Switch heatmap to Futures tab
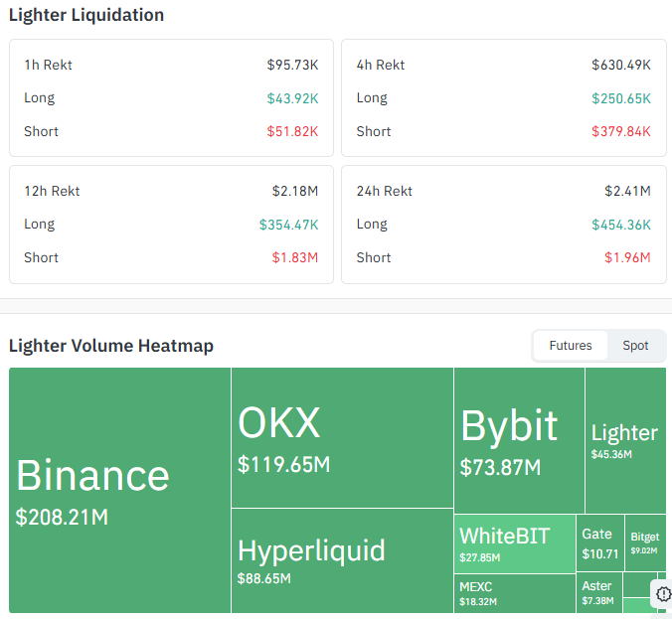This screenshot has width=672, height=619. (x=570, y=346)
